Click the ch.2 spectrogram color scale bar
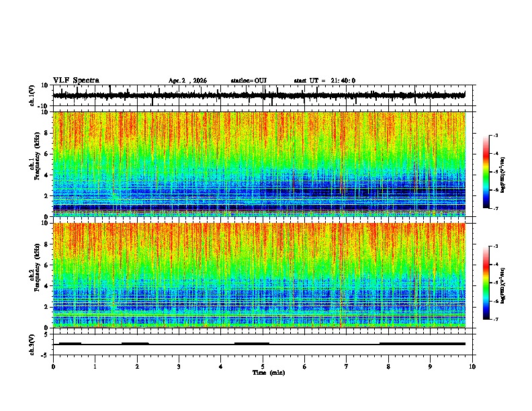 486,283
